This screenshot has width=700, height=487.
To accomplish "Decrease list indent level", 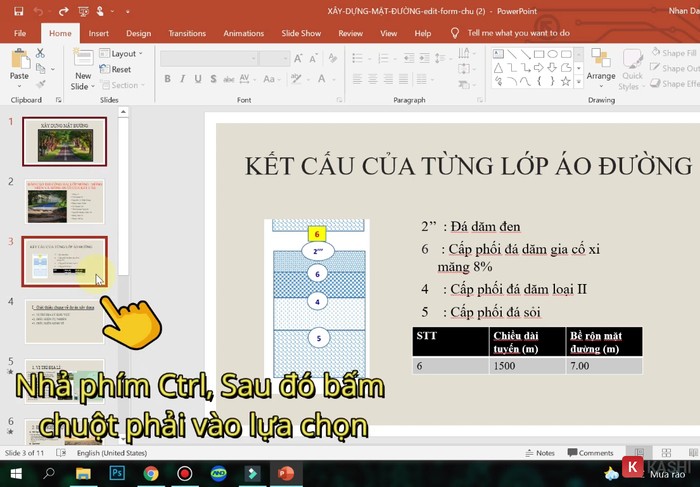I will [x=408, y=58].
